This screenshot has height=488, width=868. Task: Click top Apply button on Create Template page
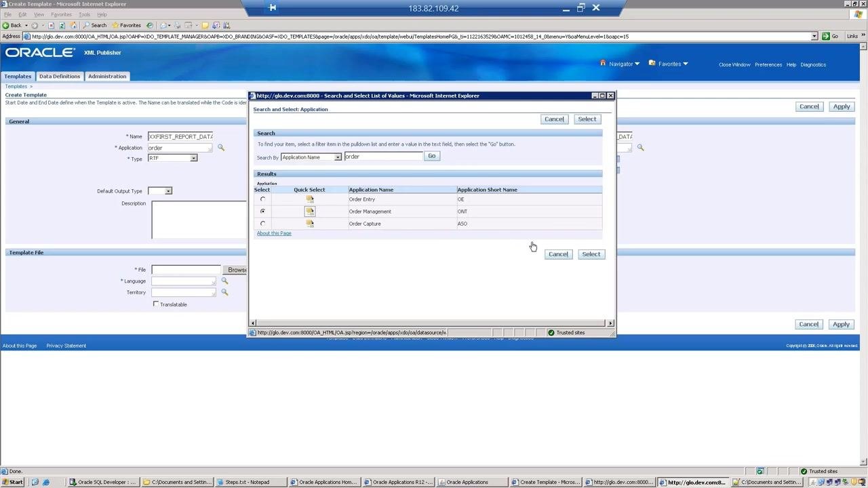click(x=841, y=106)
